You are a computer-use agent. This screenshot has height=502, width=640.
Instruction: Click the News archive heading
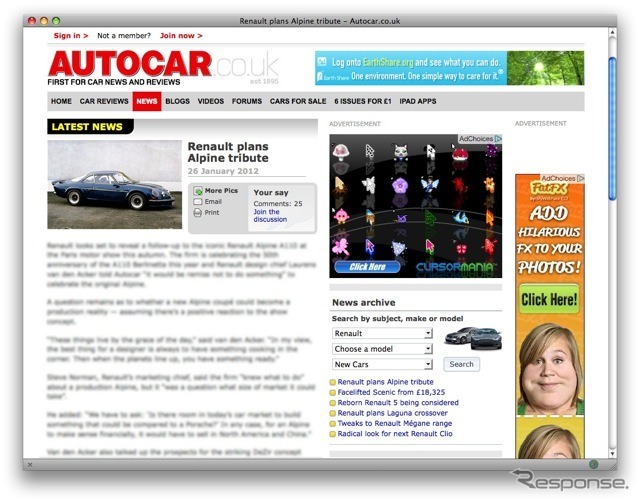[x=363, y=302]
